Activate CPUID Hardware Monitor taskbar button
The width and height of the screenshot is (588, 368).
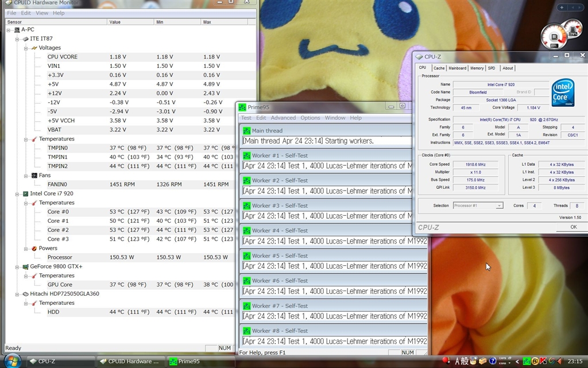(130, 362)
